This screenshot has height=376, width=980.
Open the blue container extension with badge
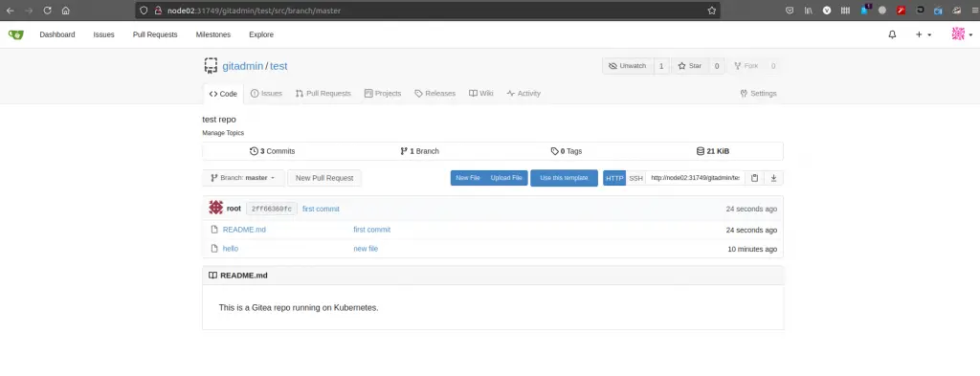[x=865, y=10]
